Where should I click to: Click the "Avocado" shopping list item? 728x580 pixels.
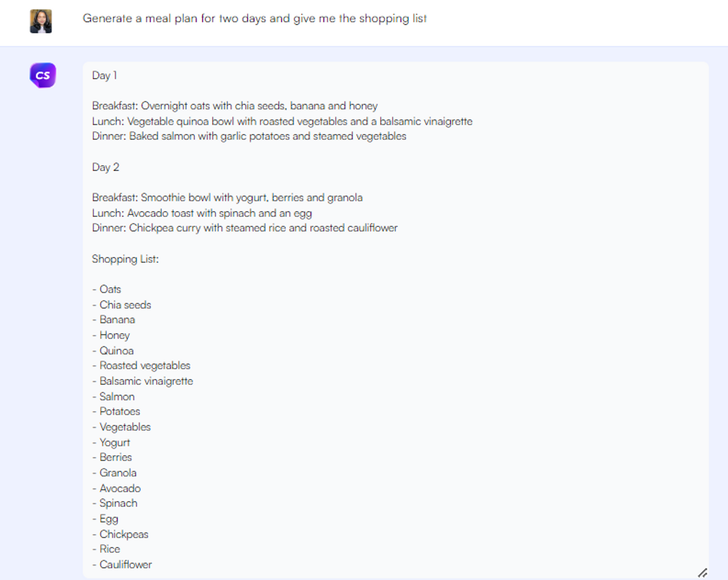tap(120, 488)
